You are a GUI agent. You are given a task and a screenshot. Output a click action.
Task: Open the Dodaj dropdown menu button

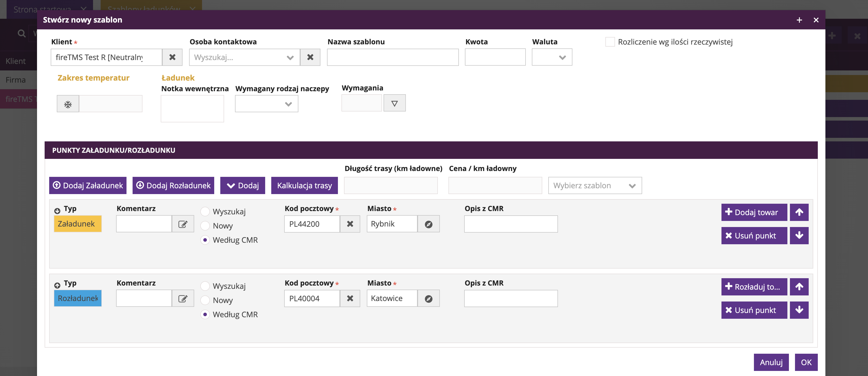click(242, 186)
